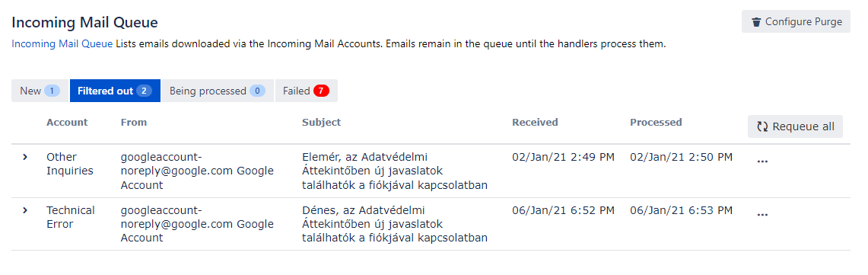Expand the Technical Error email row

25,210
